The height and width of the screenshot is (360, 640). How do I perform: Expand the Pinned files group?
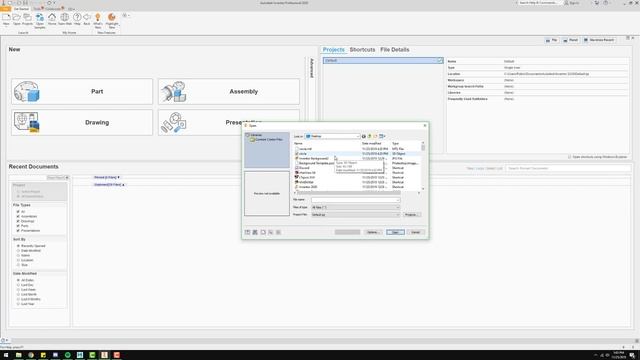pyautogui.click(x=107, y=178)
